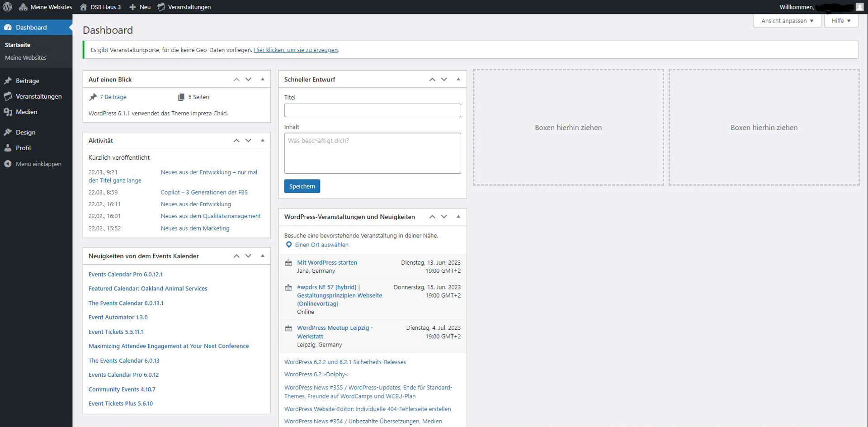Image resolution: width=868 pixels, height=427 pixels.
Task: Open WordPress Website-Editor 404-Fehlerseite article
Action: tap(368, 409)
